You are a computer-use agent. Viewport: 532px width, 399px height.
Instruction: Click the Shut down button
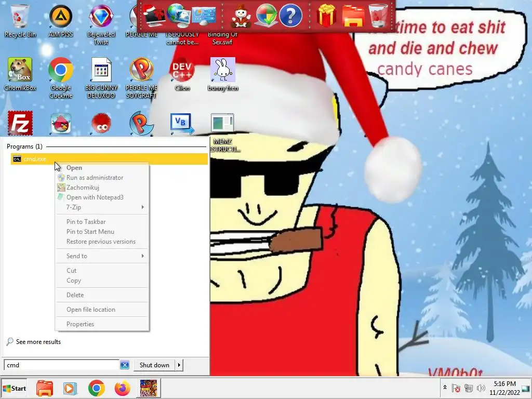point(154,365)
